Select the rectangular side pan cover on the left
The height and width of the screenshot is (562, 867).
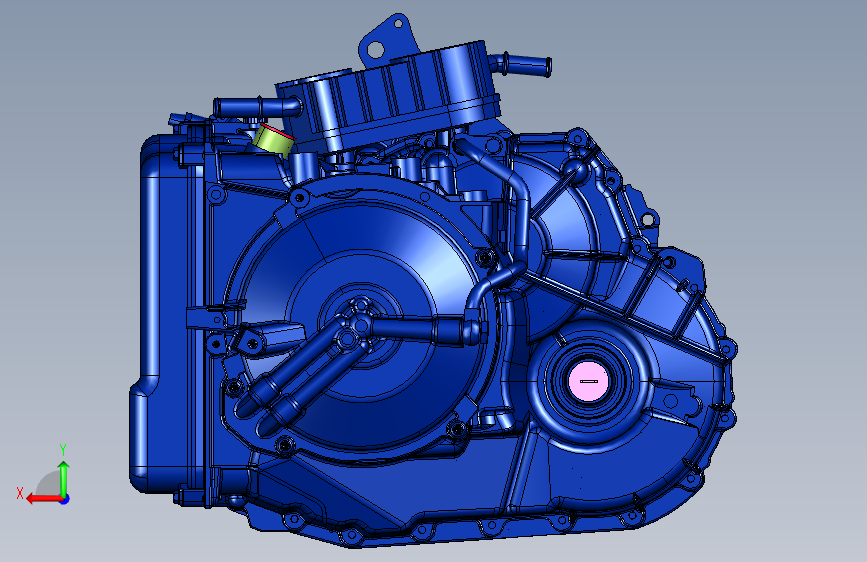pos(166,313)
